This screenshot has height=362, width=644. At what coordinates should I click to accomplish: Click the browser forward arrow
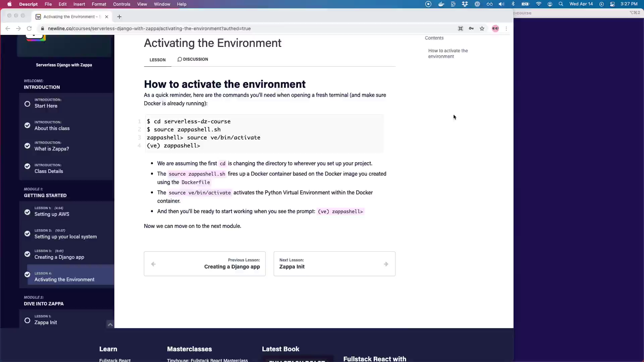click(18, 28)
